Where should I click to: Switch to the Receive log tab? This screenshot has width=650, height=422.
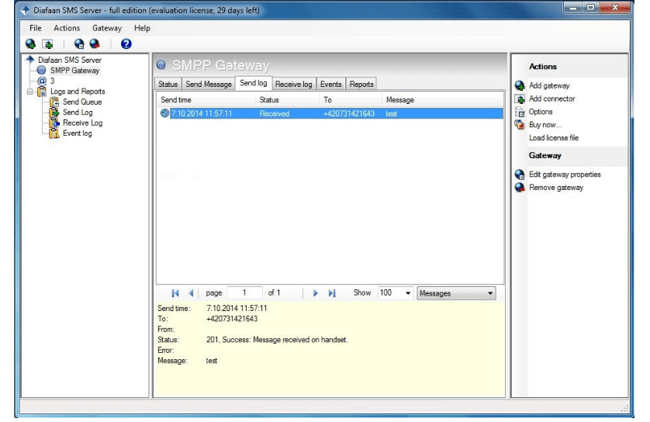tap(293, 84)
